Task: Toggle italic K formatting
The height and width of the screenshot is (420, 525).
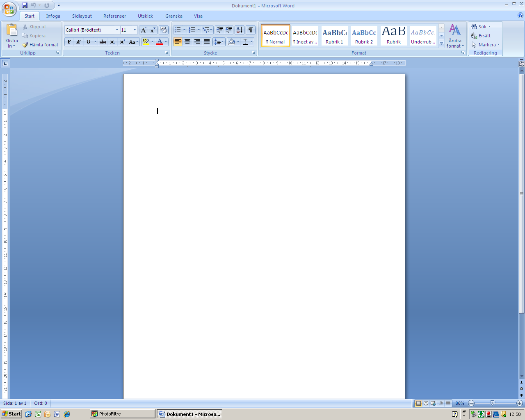Action: tap(78, 42)
